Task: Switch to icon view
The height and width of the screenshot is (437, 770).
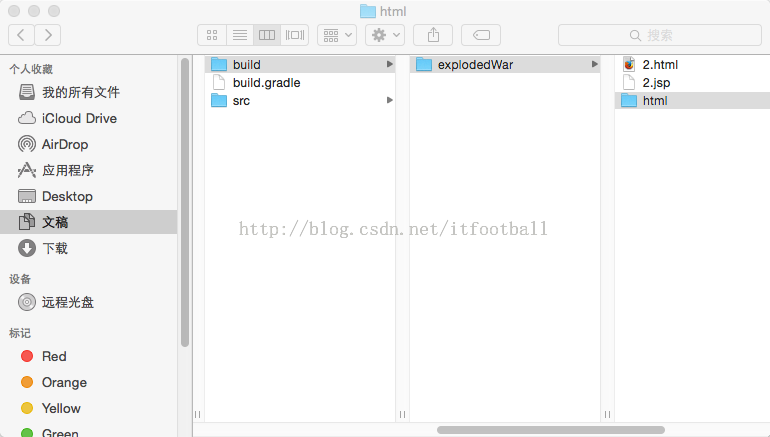Action: (212, 35)
